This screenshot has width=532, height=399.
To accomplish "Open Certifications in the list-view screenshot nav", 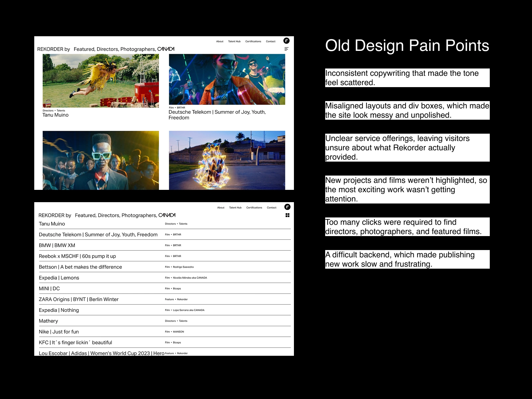I will click(254, 207).
